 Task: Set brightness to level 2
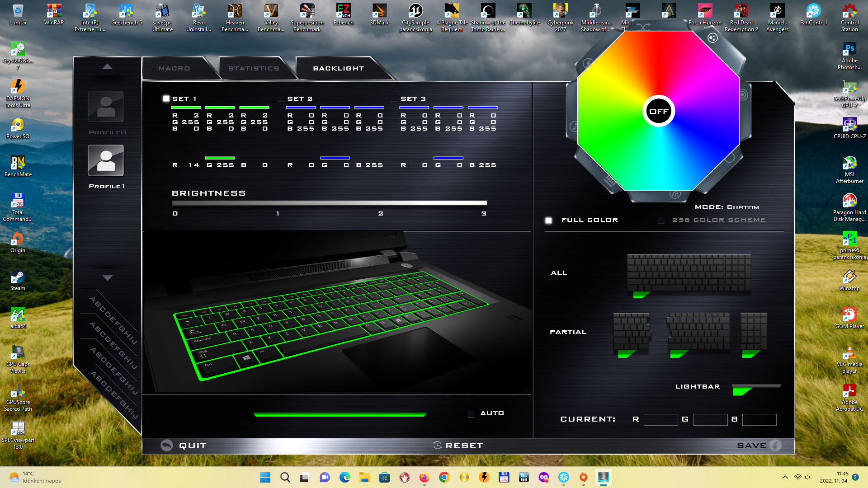pos(381,213)
